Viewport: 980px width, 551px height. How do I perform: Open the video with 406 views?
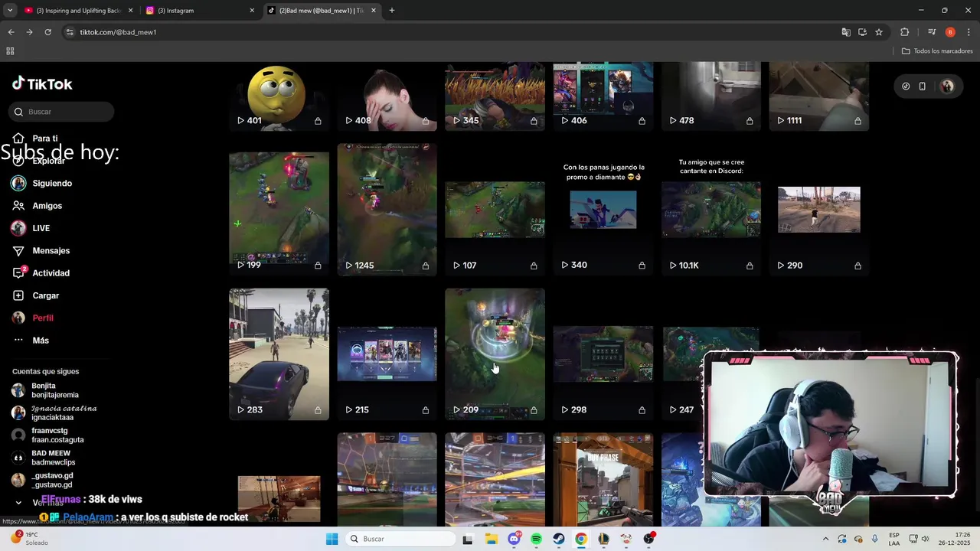click(603, 96)
